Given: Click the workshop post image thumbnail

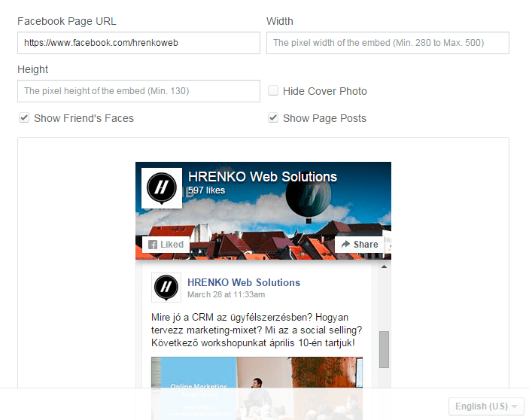Looking at the screenshot, I should pos(257,388).
